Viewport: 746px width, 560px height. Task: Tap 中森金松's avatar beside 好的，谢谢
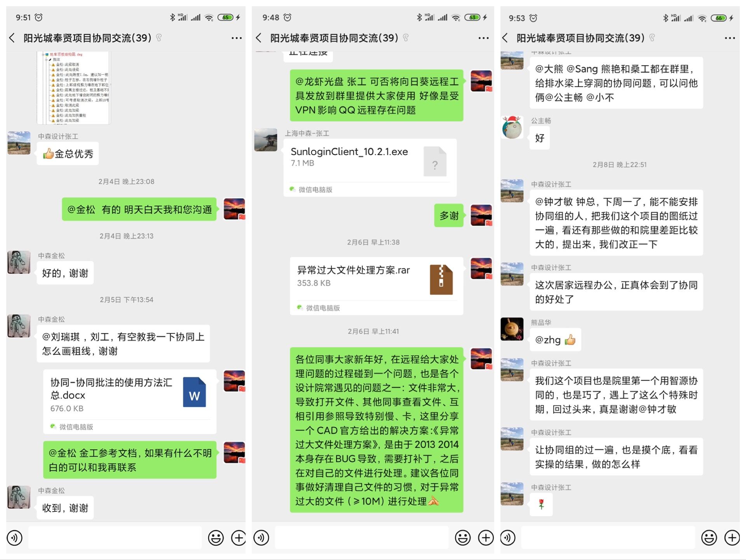19,262
